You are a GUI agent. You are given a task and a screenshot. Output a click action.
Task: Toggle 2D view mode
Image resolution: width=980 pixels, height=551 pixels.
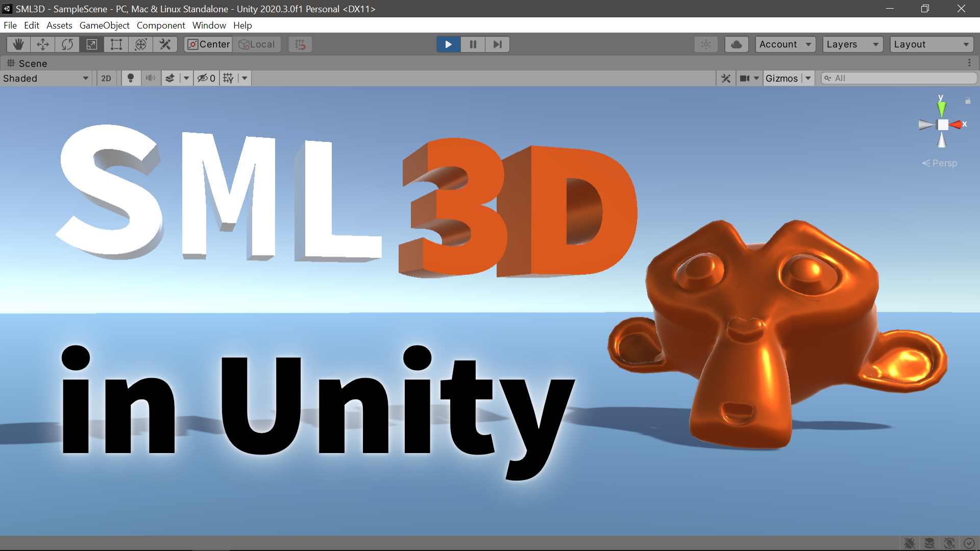point(106,78)
